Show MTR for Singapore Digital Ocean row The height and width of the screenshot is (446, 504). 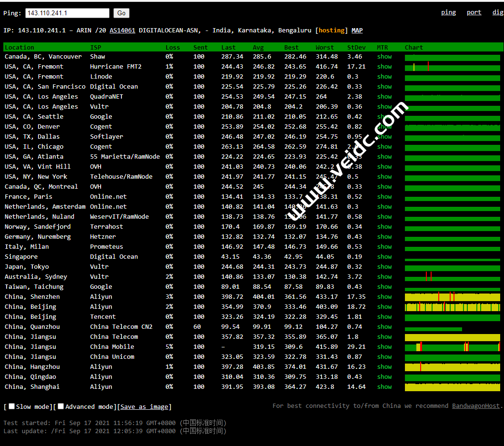384,257
